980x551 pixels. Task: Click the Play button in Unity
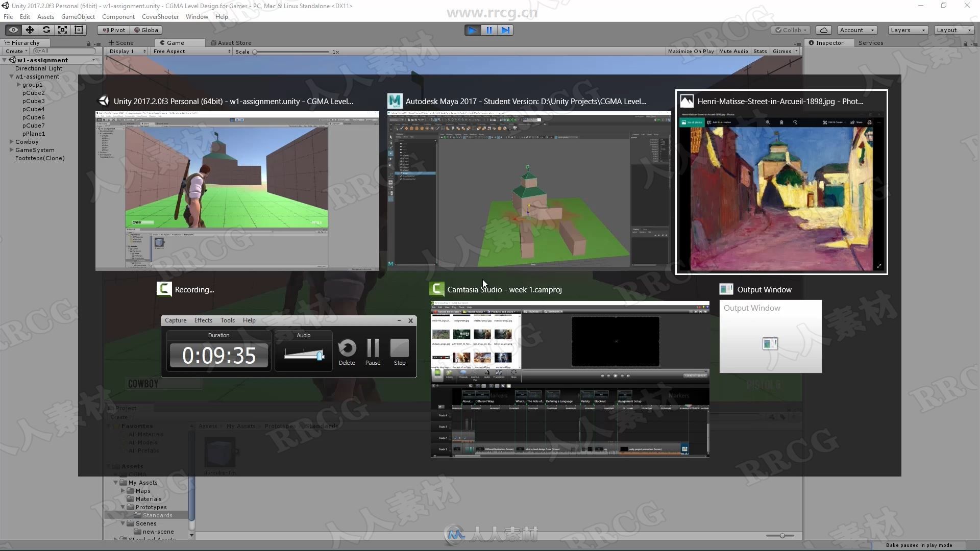pos(472,30)
